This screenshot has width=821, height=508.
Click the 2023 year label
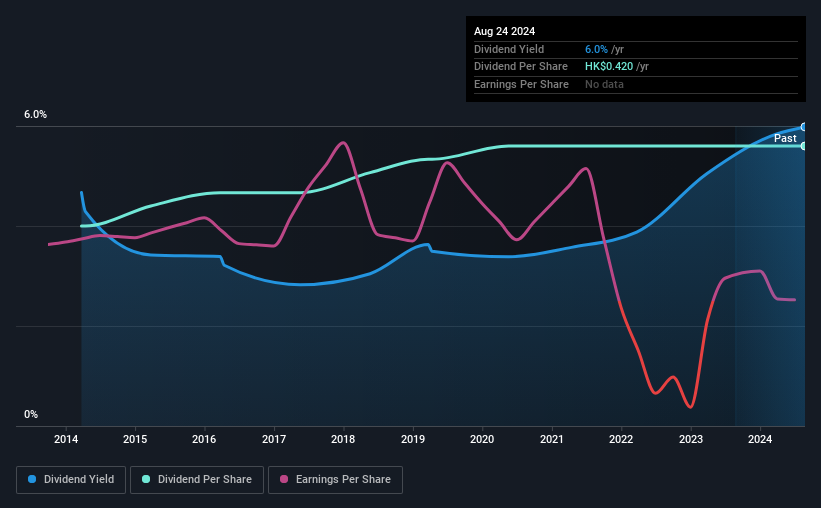(691, 439)
